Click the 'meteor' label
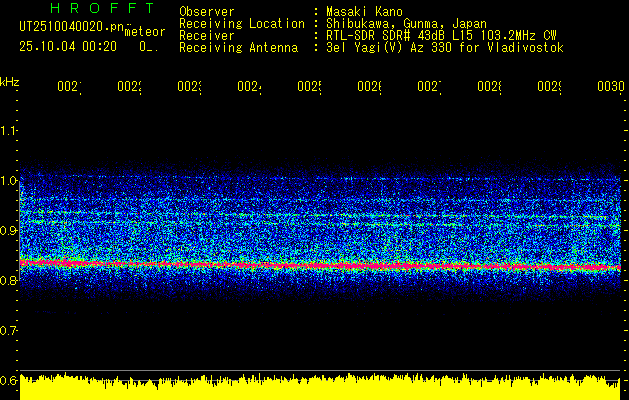 pyautogui.click(x=145, y=32)
